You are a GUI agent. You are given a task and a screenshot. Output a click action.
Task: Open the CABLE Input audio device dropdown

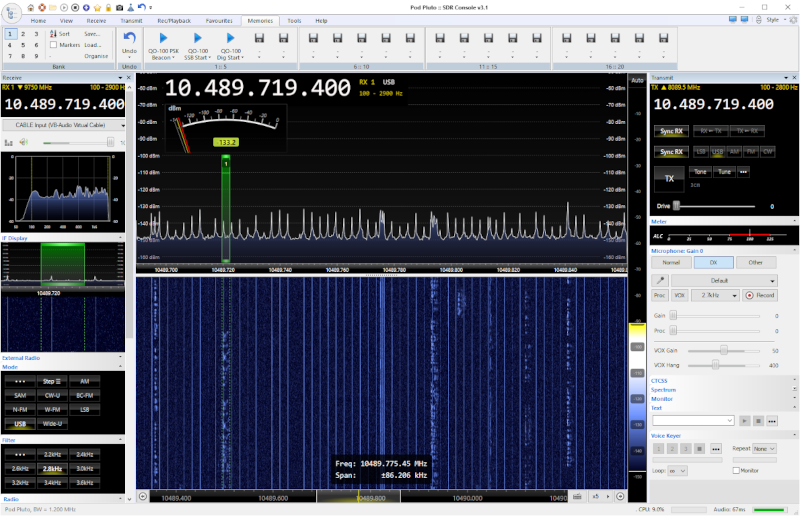tap(64, 125)
